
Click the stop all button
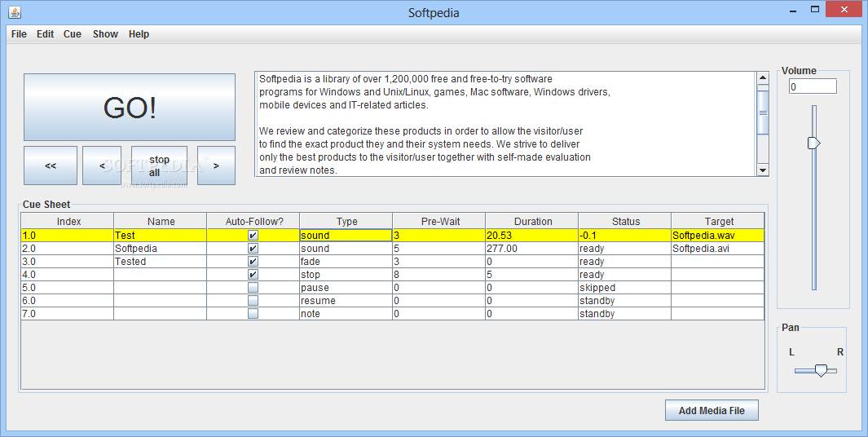tap(159, 166)
